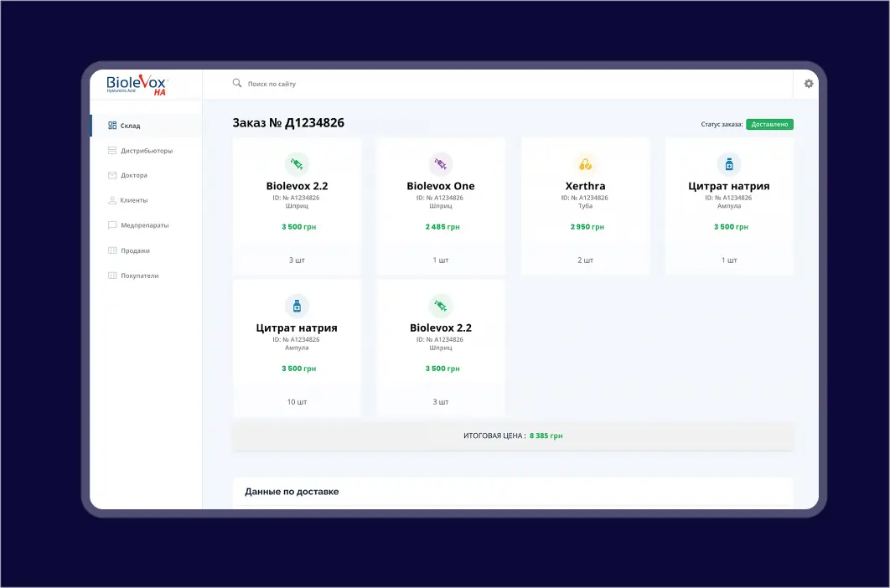Click the person icon beside Клиенты
The image size is (890, 588).
tap(112, 200)
